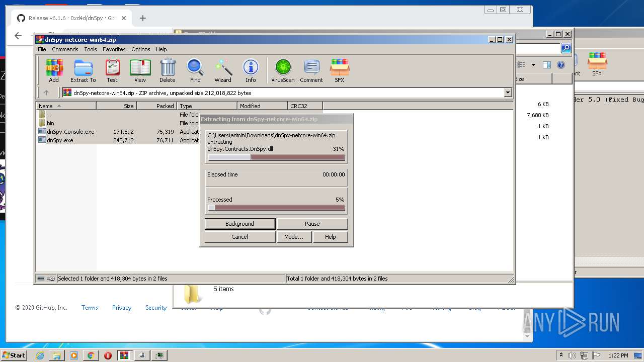644x362 pixels.
Task: Open Explorer help question mark icon
Action: pos(561,65)
